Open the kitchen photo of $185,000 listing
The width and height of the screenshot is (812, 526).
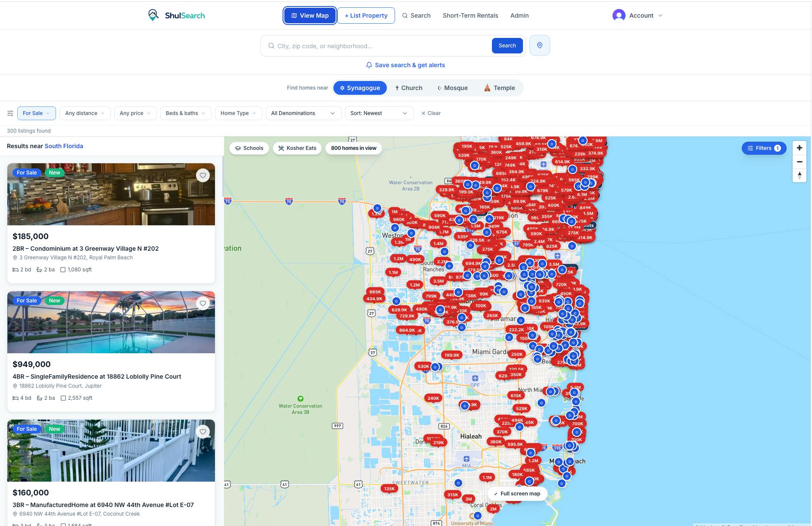pos(111,194)
